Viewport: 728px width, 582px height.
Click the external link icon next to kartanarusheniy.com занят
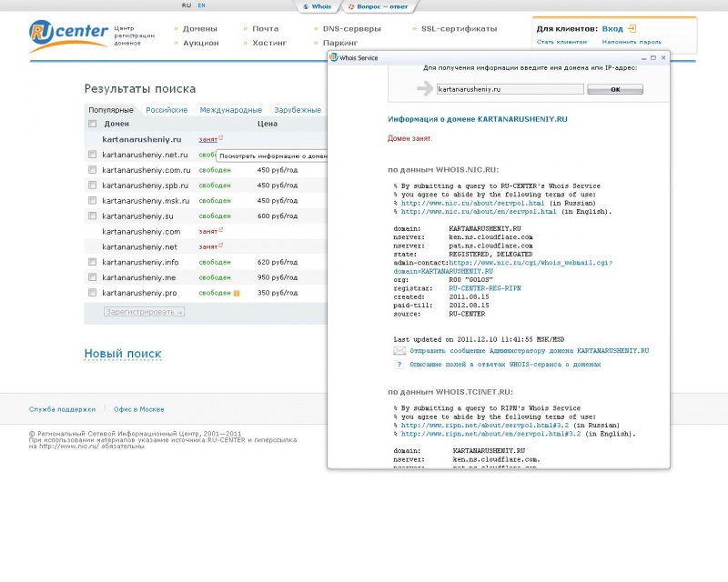click(x=221, y=230)
